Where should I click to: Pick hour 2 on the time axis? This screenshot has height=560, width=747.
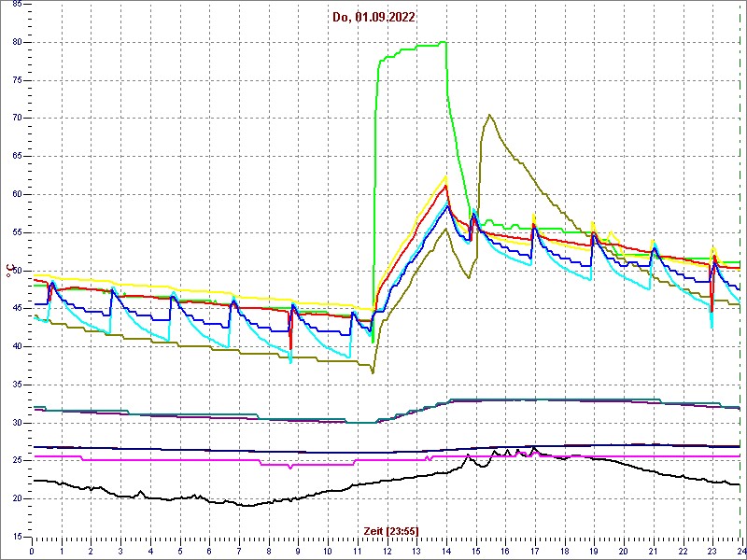pyautogui.click(x=91, y=551)
